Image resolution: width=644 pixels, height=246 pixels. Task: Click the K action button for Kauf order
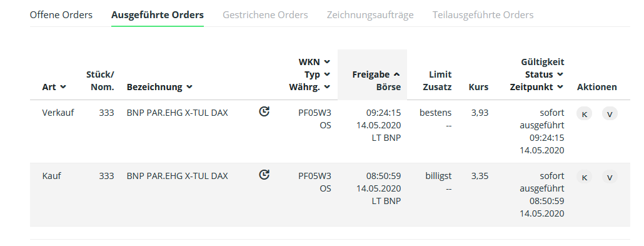[584, 177]
